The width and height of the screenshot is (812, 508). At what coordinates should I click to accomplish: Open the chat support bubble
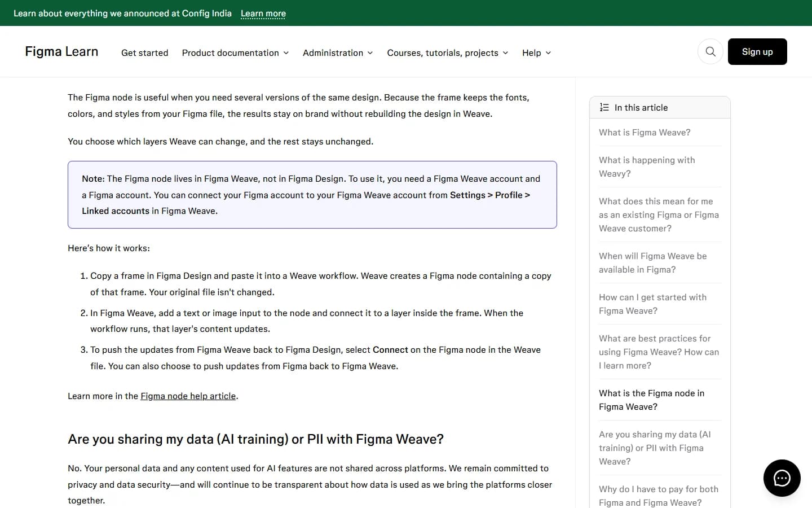click(x=782, y=478)
